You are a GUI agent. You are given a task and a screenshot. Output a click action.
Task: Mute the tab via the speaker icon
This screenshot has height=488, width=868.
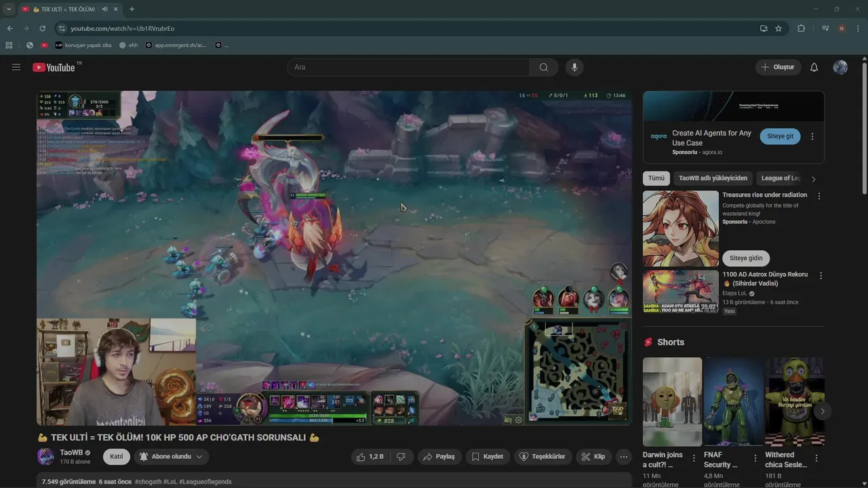(x=106, y=9)
